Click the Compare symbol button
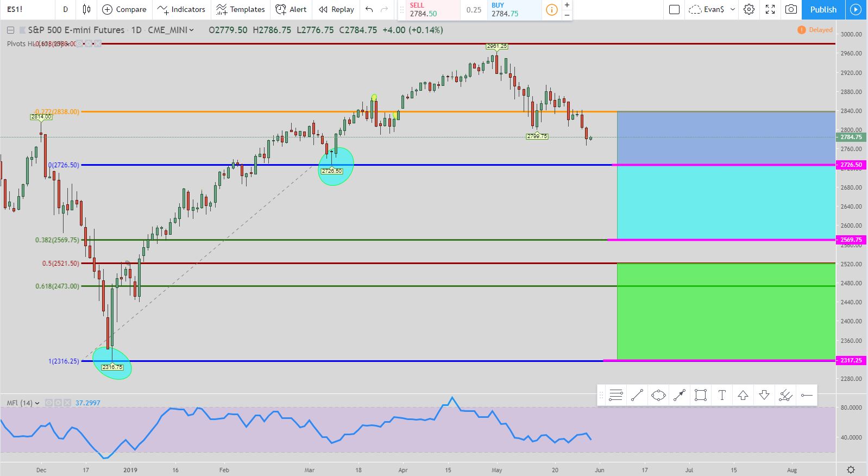The height and width of the screenshot is (476, 868). [x=124, y=9]
